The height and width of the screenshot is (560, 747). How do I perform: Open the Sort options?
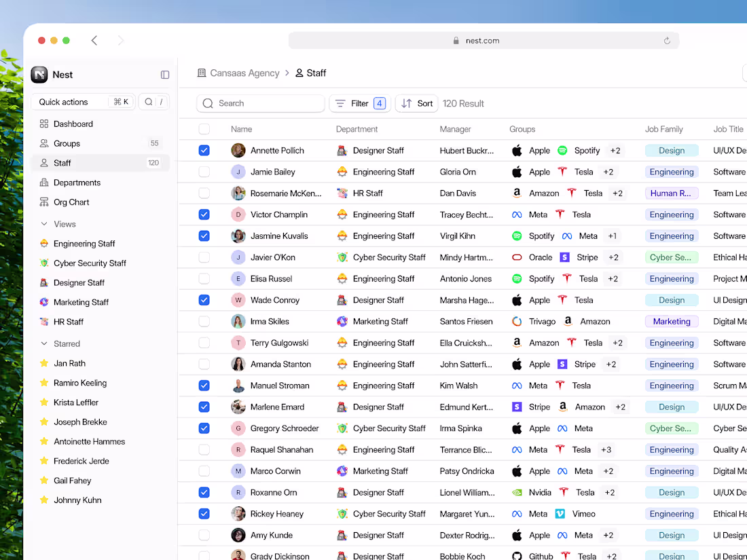[416, 103]
